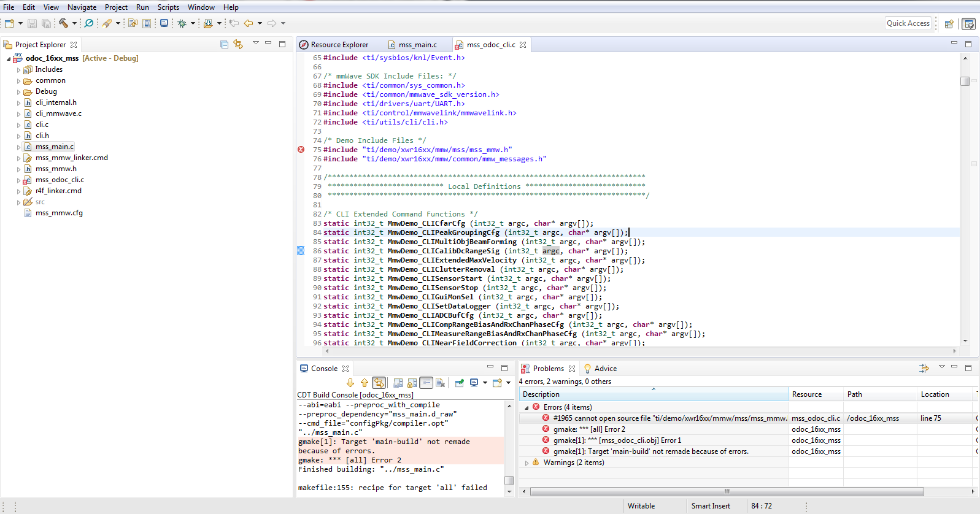980x514 pixels.
Task: Expand the Debug folder in the project tree
Action: [x=18, y=92]
